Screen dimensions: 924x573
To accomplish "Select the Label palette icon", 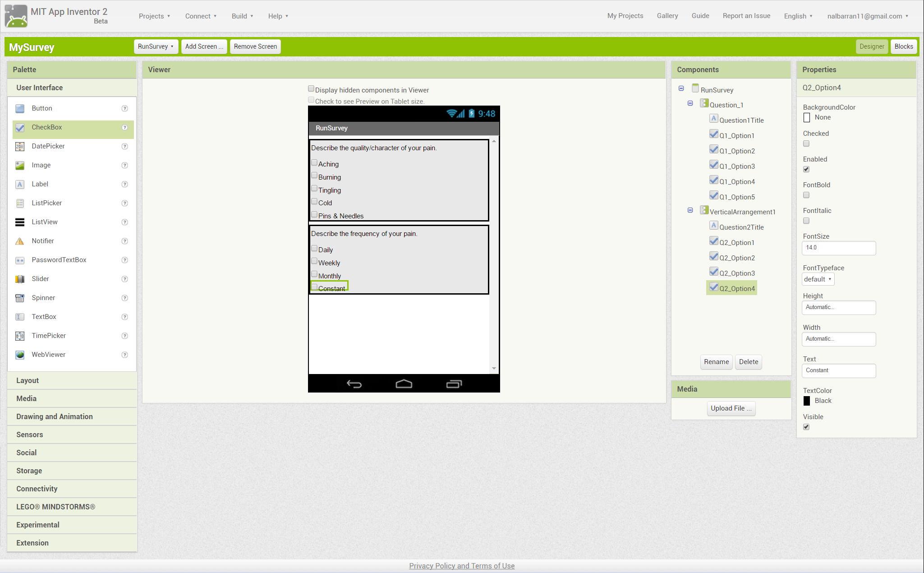I will [20, 184].
